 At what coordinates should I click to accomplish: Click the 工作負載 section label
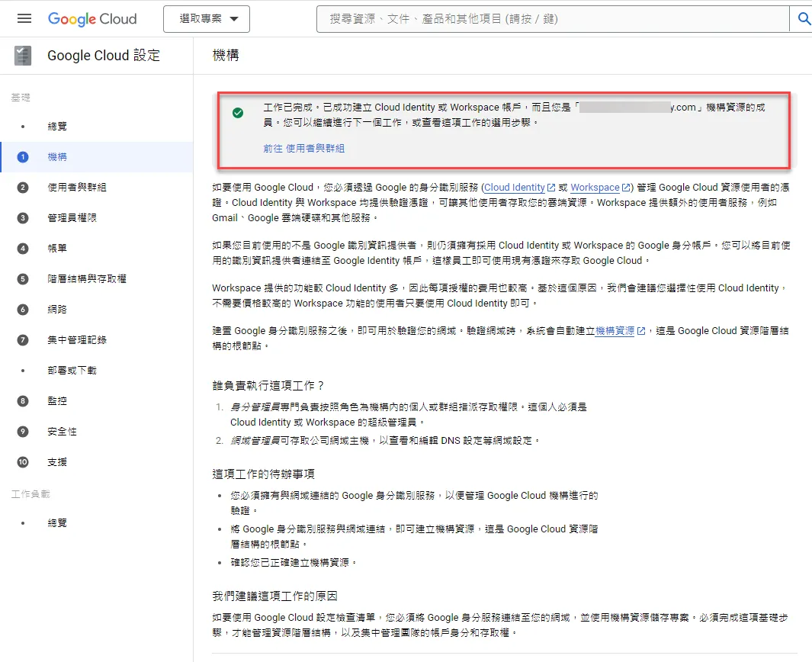[x=30, y=494]
